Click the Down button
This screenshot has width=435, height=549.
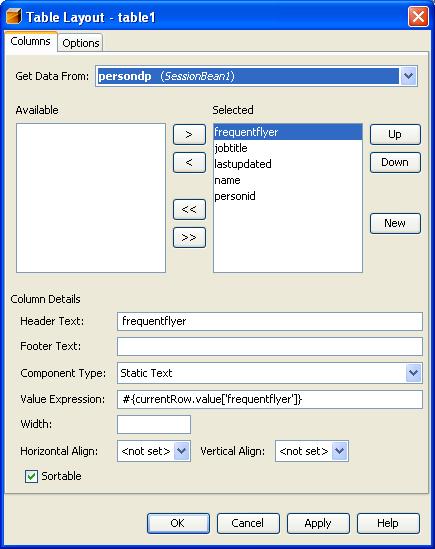(395, 162)
